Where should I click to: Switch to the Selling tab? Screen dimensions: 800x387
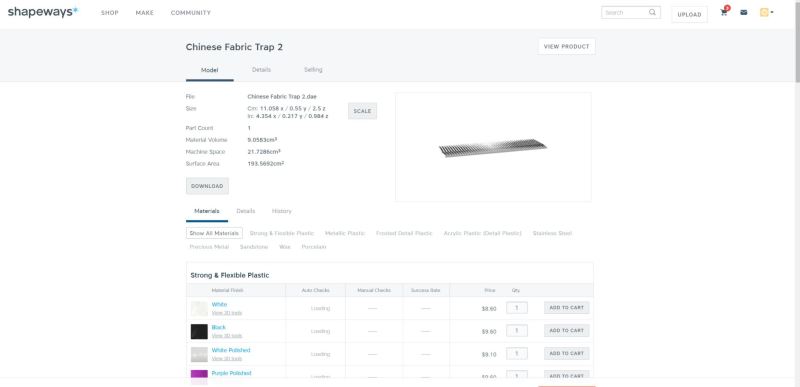click(313, 70)
